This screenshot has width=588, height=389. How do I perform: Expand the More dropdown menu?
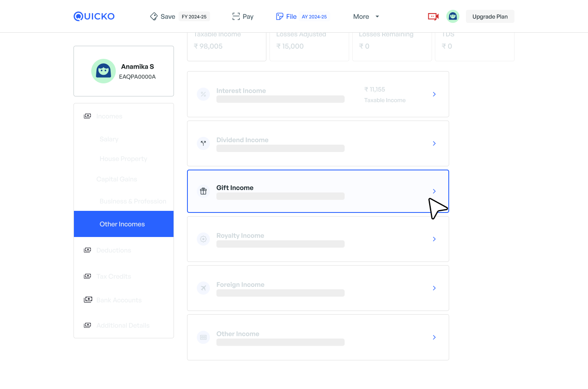[366, 17]
